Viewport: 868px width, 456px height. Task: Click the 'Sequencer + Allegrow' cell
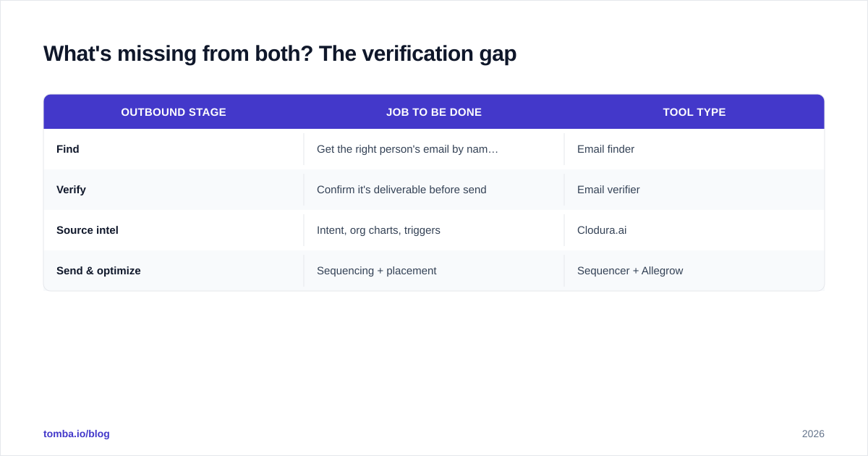[694, 271]
